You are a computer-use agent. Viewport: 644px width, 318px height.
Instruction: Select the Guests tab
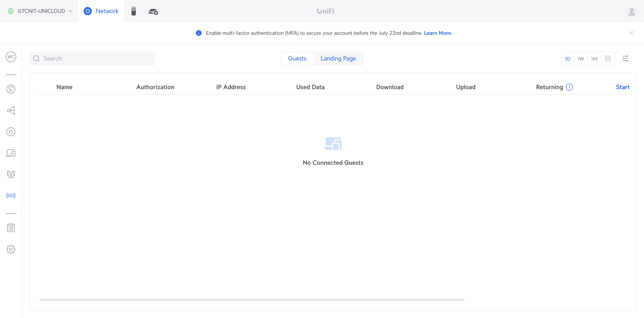pos(297,58)
